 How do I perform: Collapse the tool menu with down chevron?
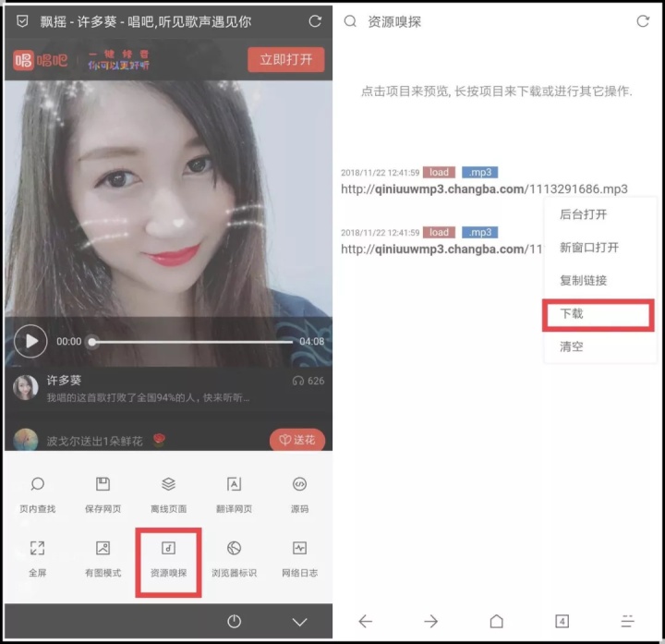click(299, 622)
